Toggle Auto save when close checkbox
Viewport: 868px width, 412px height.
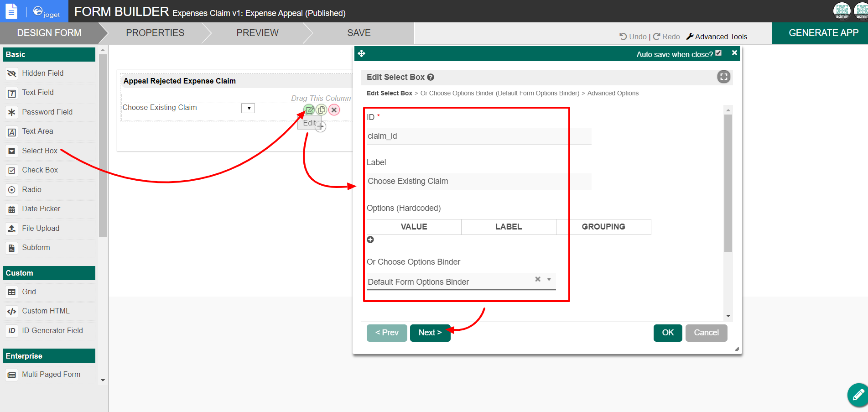[x=718, y=53]
